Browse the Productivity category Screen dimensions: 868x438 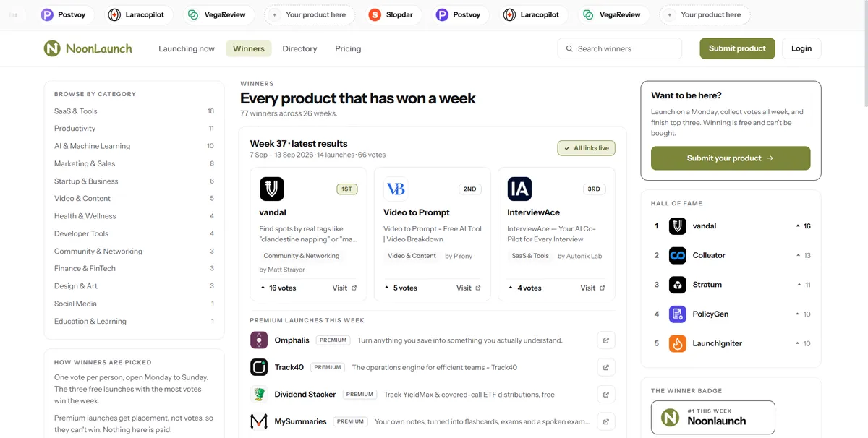pyautogui.click(x=134, y=129)
